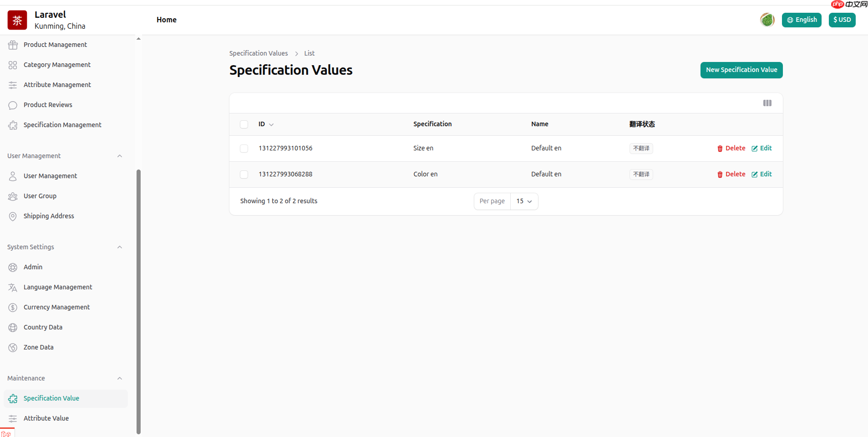
Task: Click the sidebar vertical scrollbar
Action: (138, 301)
